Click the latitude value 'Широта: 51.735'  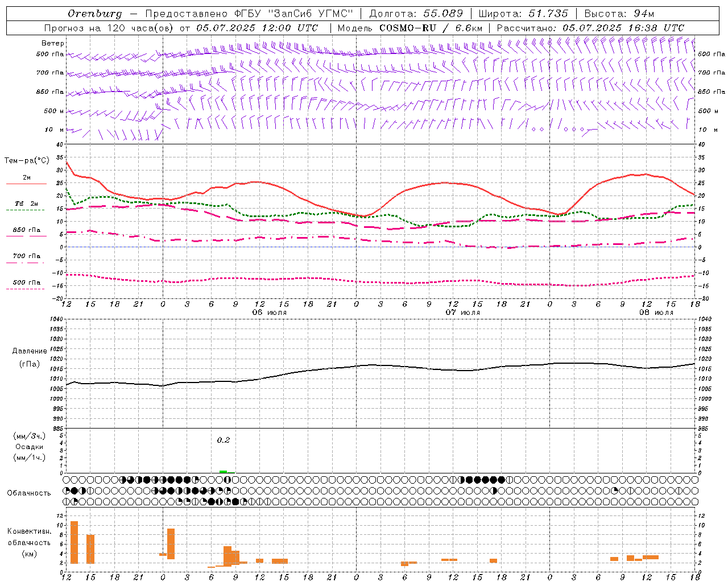[x=523, y=14]
